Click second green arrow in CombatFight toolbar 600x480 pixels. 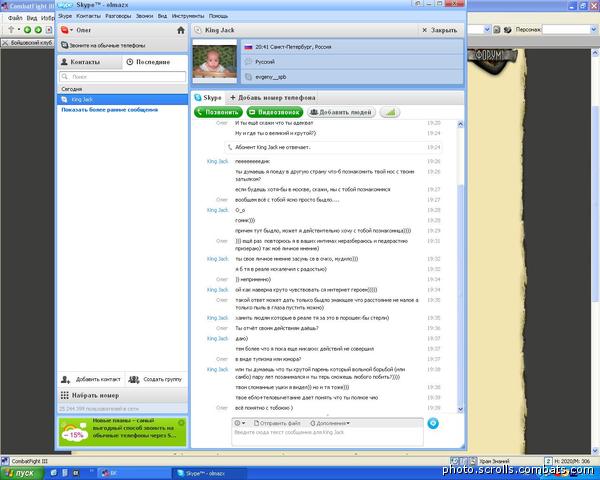[38, 30]
